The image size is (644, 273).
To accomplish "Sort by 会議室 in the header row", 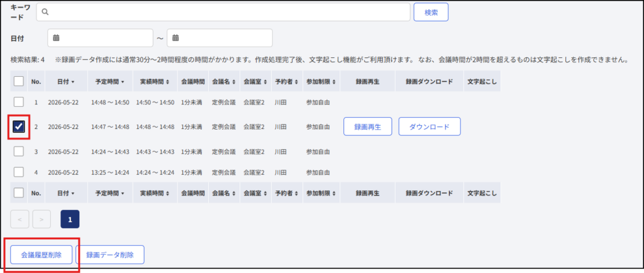I will coord(255,82).
